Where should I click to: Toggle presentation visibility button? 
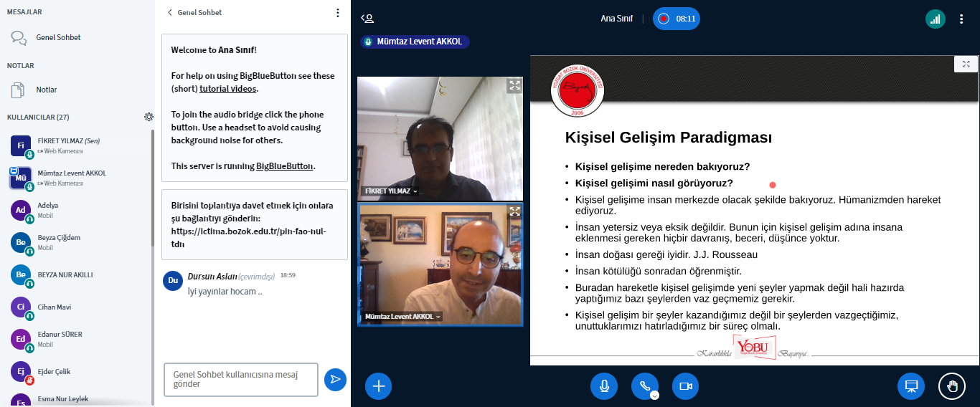911,386
